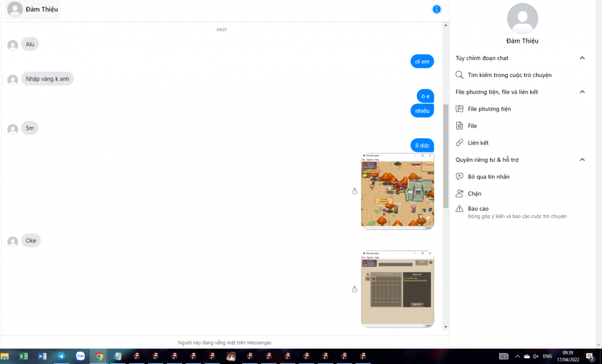The width and height of the screenshot is (602, 364).
Task: Open search in conversation (Tìm kiếm trong cuộc trò chuyện)
Action: 509,75
